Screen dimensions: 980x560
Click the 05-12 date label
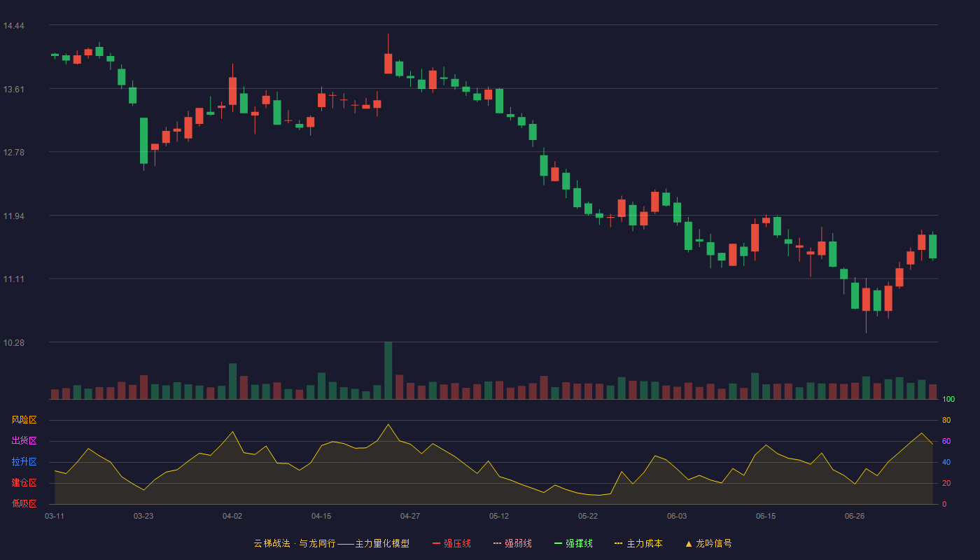[x=499, y=516]
